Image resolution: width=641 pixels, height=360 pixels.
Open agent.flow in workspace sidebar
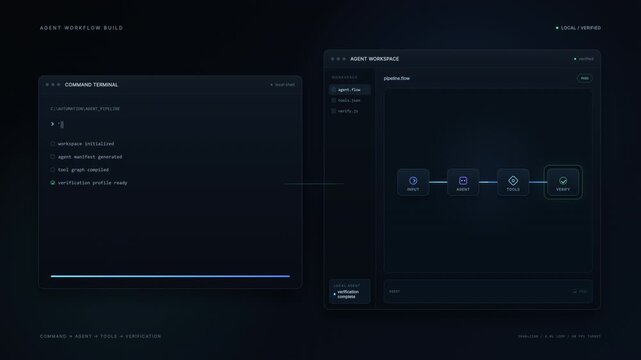350,89
